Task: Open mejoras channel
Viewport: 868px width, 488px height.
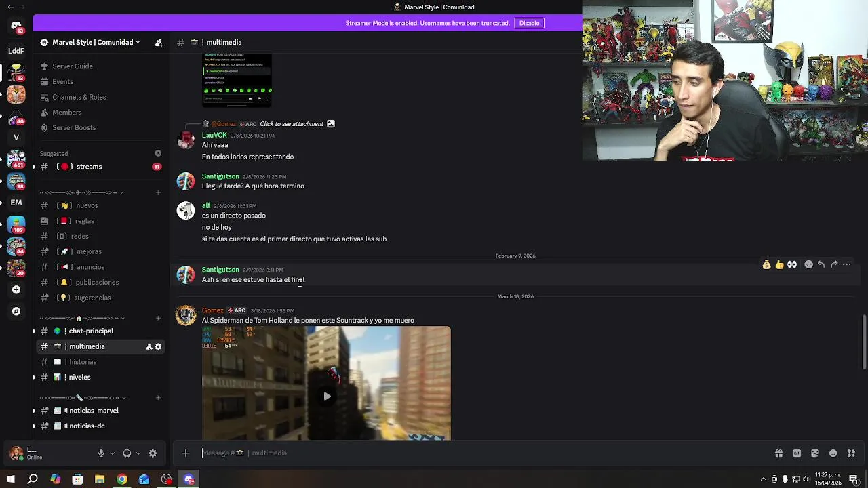Action: [x=101, y=251]
